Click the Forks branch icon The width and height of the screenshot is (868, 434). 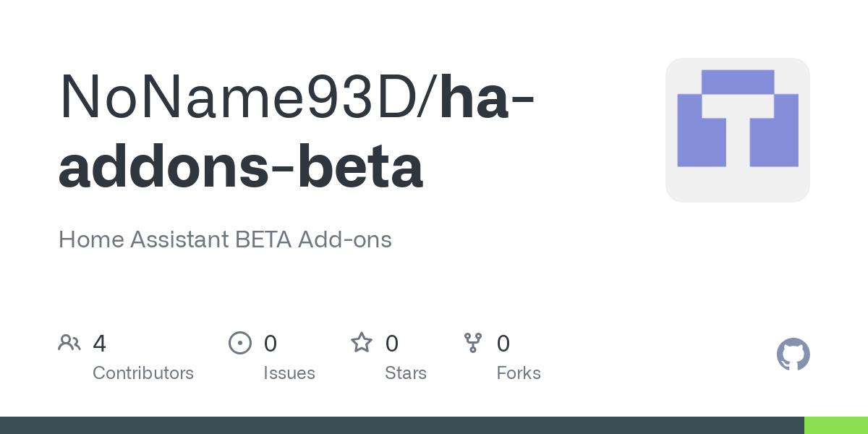click(x=473, y=343)
